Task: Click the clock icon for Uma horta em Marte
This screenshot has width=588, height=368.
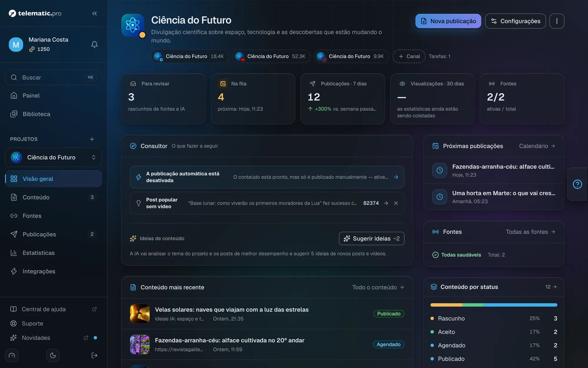Action: click(440, 197)
